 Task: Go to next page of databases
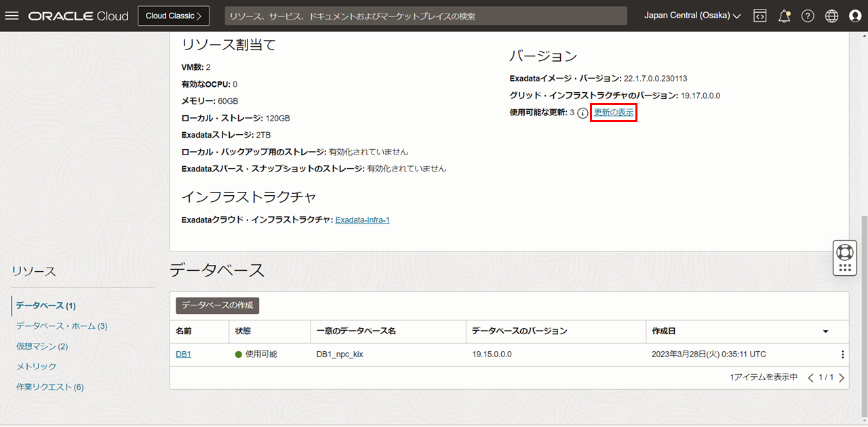click(842, 378)
